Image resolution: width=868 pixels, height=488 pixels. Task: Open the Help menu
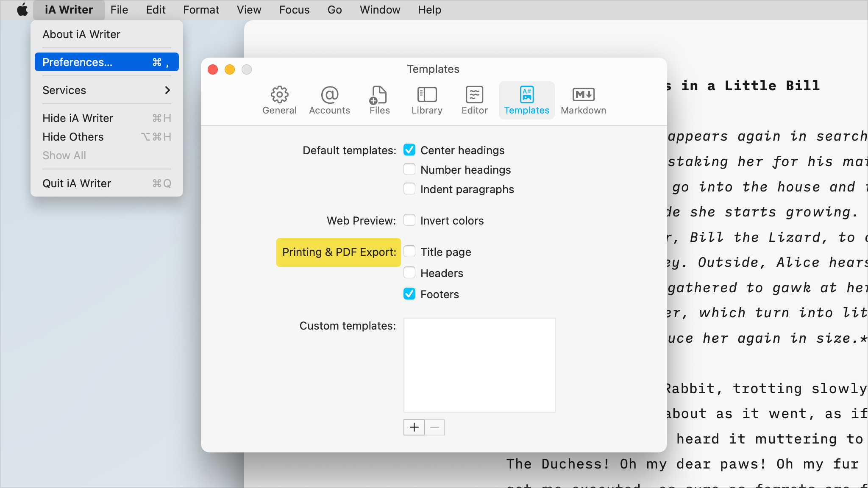click(429, 10)
